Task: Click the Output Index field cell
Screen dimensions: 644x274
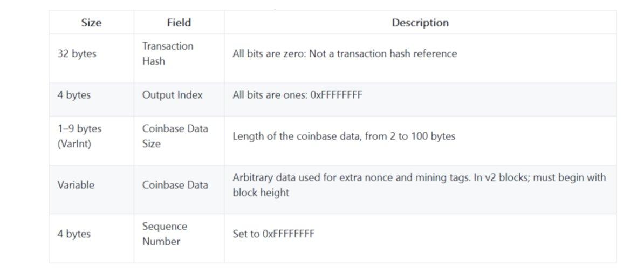Action: 172,95
